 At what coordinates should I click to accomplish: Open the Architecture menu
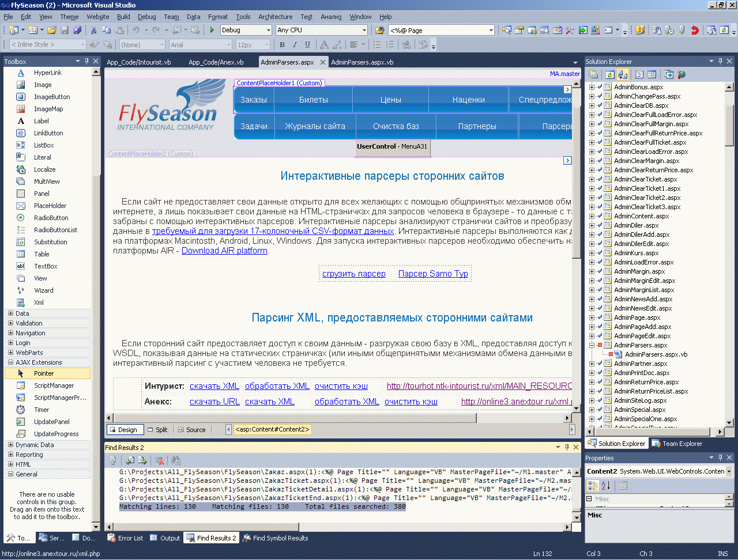[275, 17]
